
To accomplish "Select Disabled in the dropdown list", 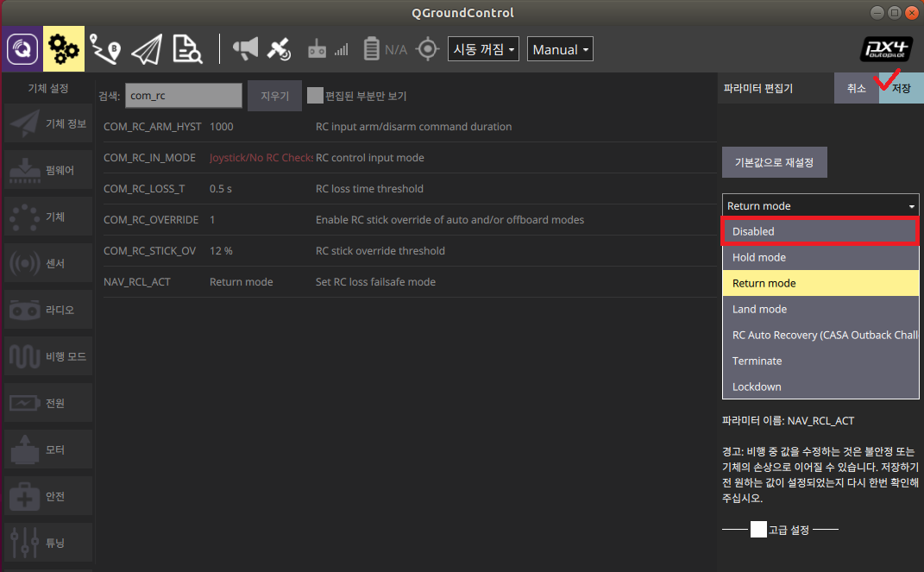I will 820,231.
